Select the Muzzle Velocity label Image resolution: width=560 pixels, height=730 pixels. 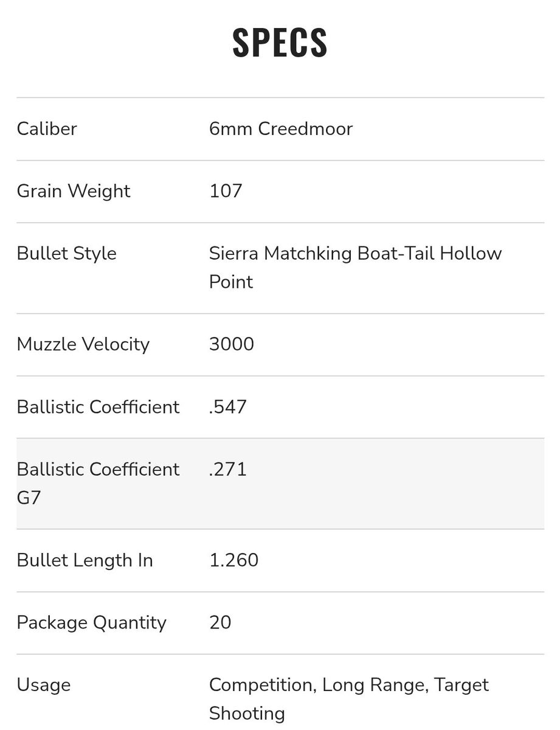click(83, 344)
